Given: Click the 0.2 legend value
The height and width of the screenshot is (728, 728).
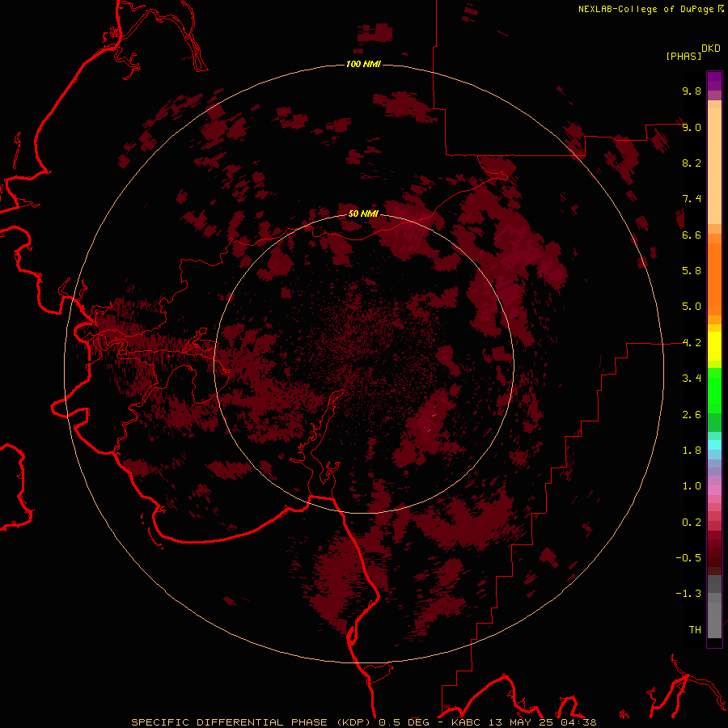Looking at the screenshot, I should (x=692, y=523).
